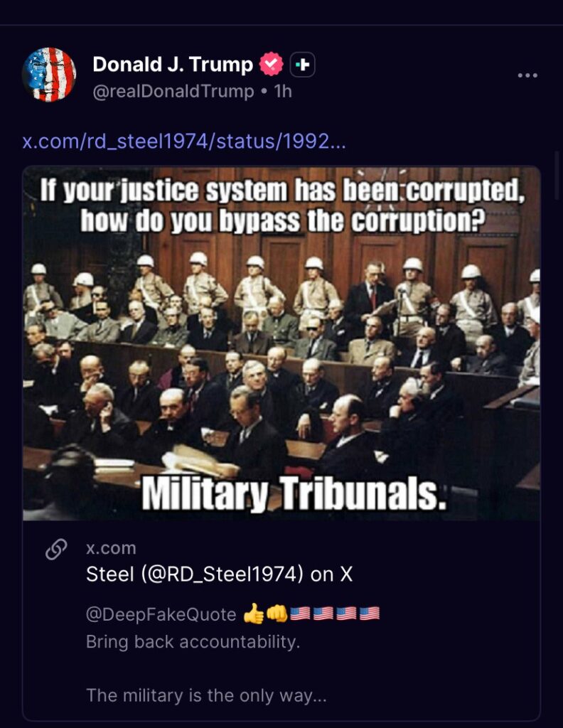Click the chain link icon in preview card
This screenshot has width=563, height=728.
(x=57, y=550)
